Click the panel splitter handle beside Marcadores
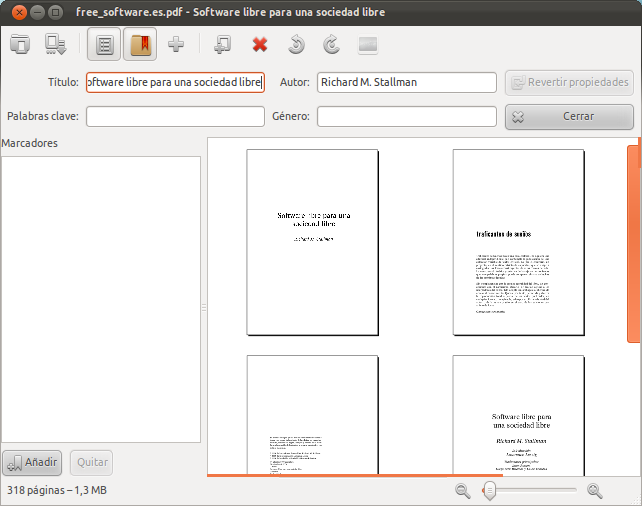Viewport: 642px width, 506px height. tap(204, 307)
